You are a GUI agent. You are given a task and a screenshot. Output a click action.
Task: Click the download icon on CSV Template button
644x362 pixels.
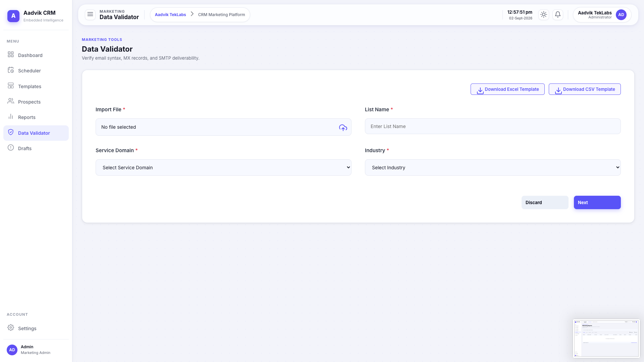[558, 90]
